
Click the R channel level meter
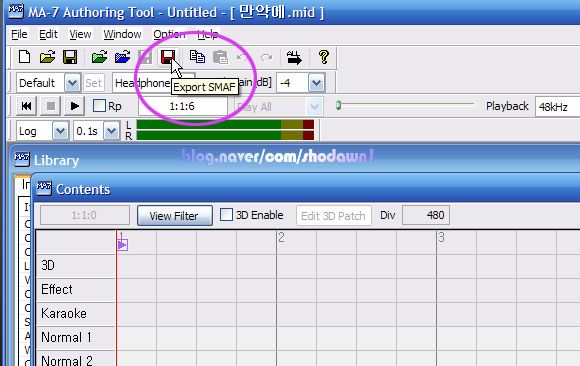tap(225, 136)
